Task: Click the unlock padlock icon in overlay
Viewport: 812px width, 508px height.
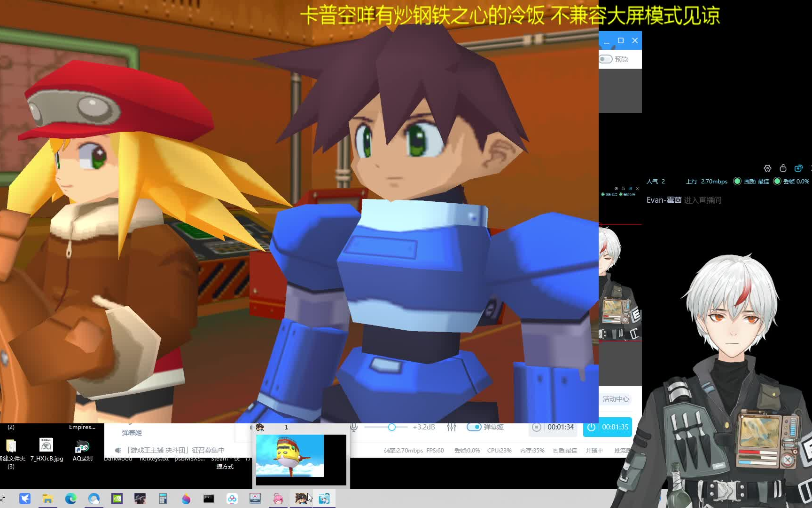Action: (783, 168)
